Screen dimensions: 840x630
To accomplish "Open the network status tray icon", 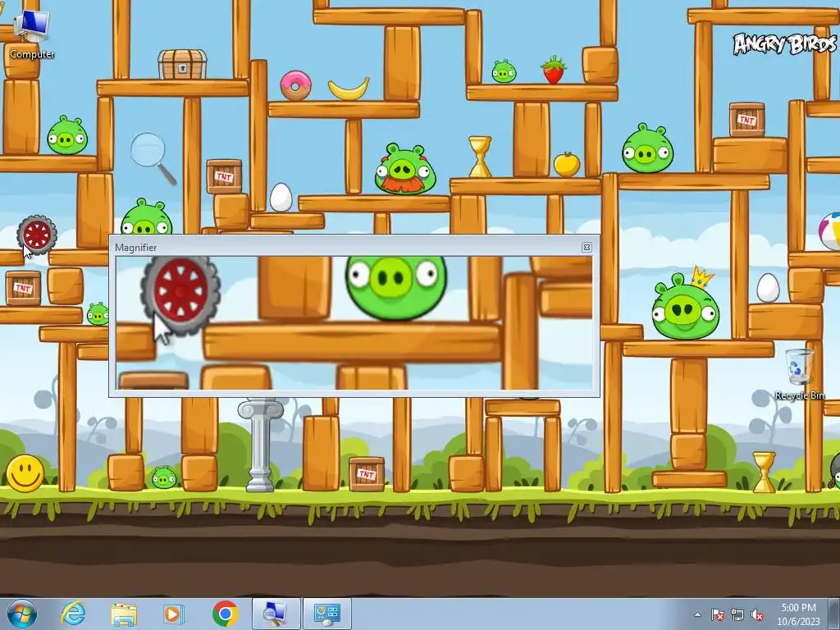I will 737,614.
